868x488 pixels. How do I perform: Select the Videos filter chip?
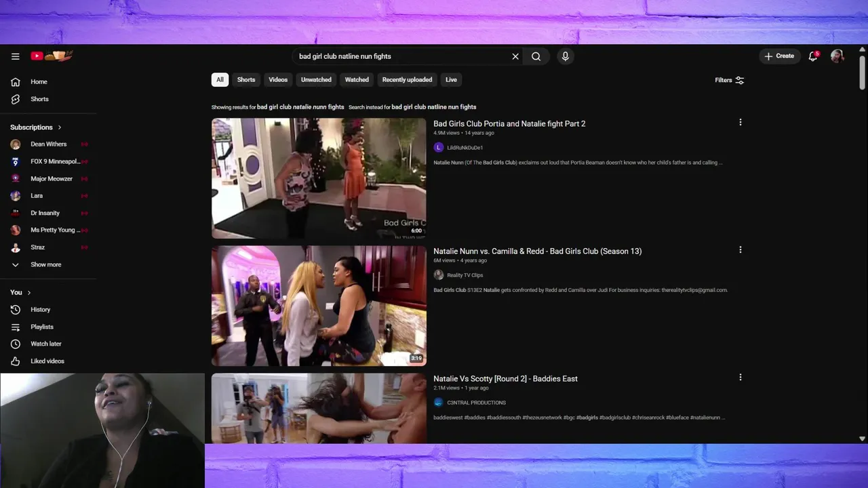[x=278, y=80]
